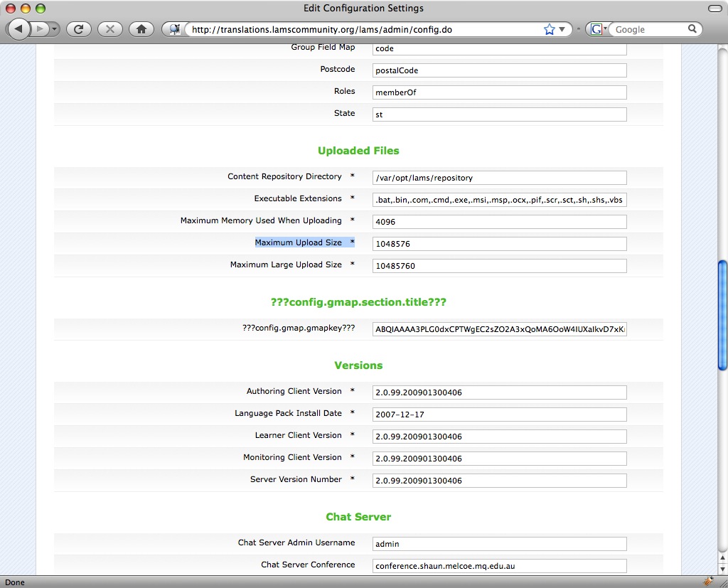Screen dimensions: 728x588
Task: Click the Forward navigation button
Action: coord(40,29)
